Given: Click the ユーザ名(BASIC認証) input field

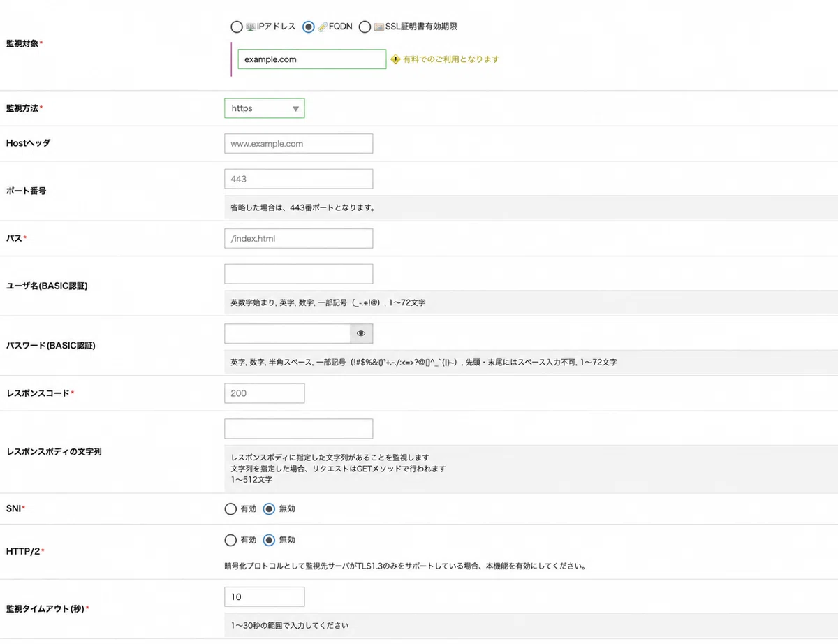Looking at the screenshot, I should pos(299,274).
